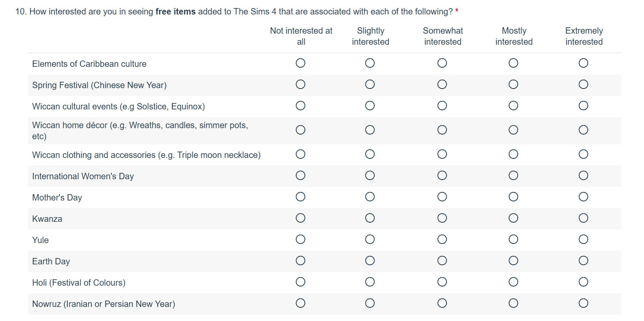Select 'Slightly interested' for Mother's Day
Viewport: 644px width, 321px height.
click(x=370, y=197)
